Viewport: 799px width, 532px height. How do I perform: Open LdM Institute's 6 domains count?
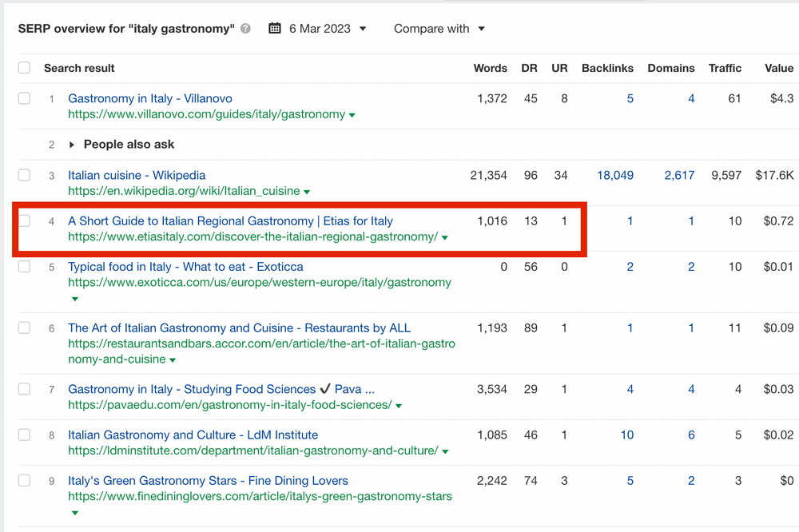pos(691,435)
